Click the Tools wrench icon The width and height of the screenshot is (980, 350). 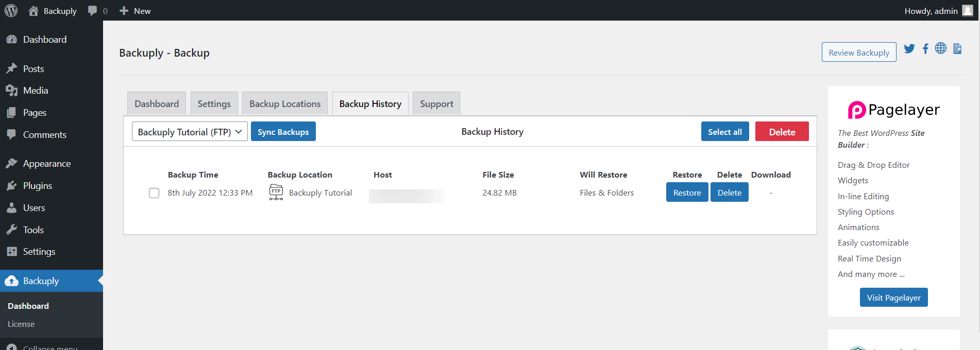pyautogui.click(x=11, y=230)
